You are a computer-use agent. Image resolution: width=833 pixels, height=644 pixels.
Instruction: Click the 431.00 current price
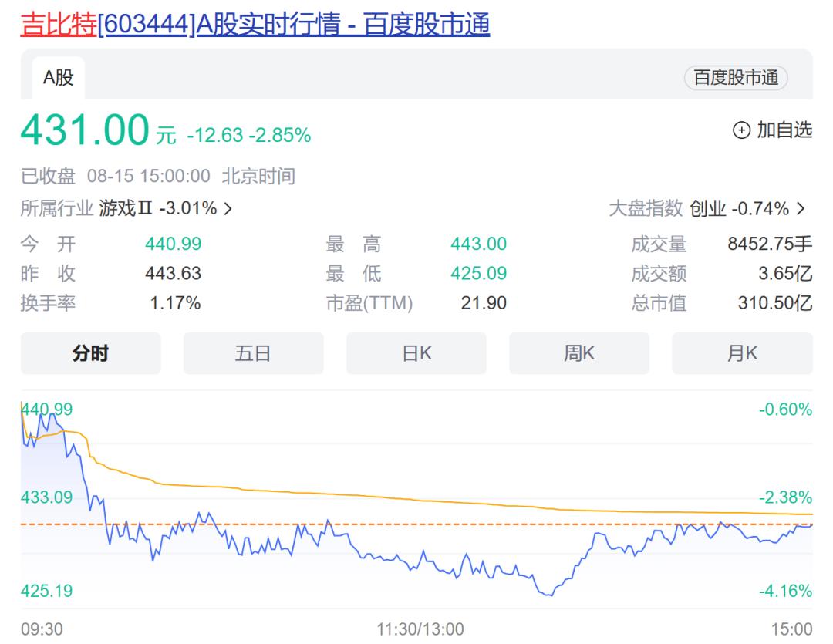[85, 131]
